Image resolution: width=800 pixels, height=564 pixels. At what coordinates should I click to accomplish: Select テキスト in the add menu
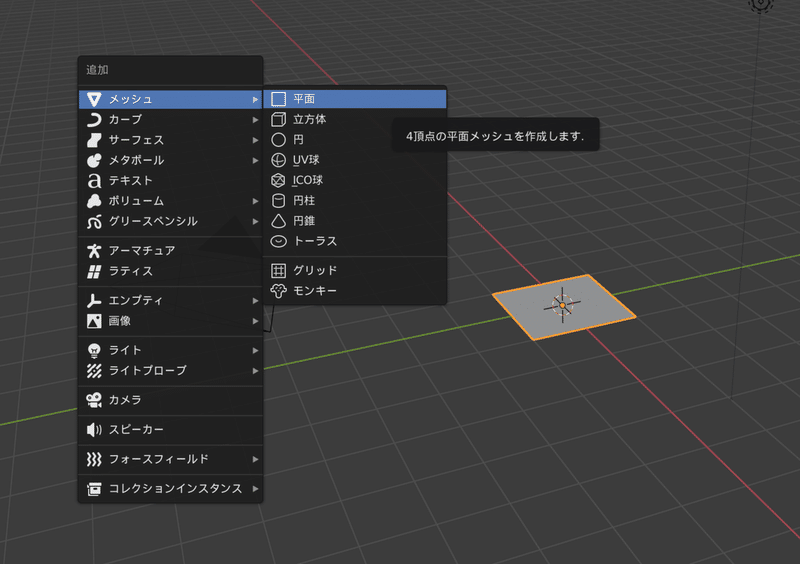pyautogui.click(x=170, y=181)
